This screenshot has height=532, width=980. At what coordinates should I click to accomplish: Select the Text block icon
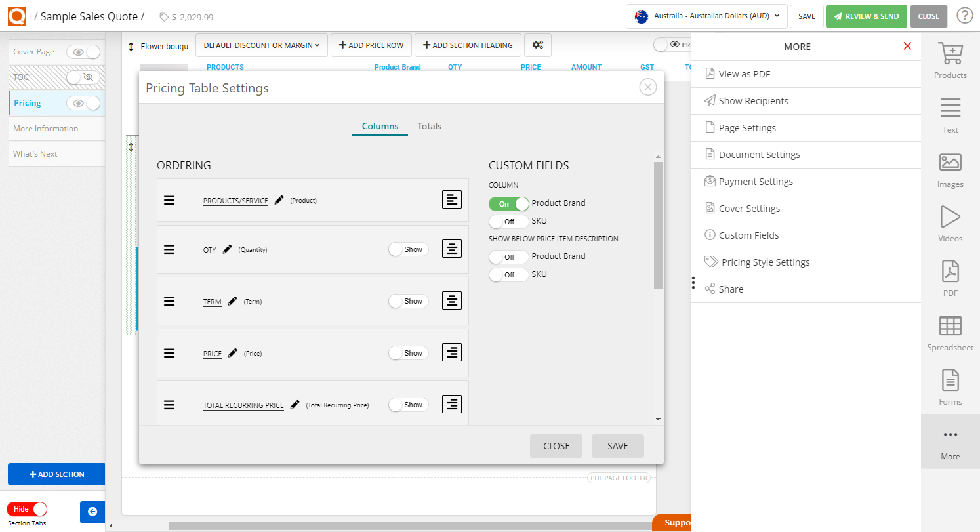pos(950,113)
